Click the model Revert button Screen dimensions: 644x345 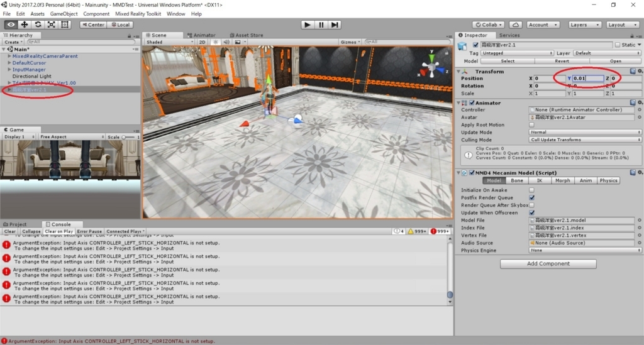562,61
